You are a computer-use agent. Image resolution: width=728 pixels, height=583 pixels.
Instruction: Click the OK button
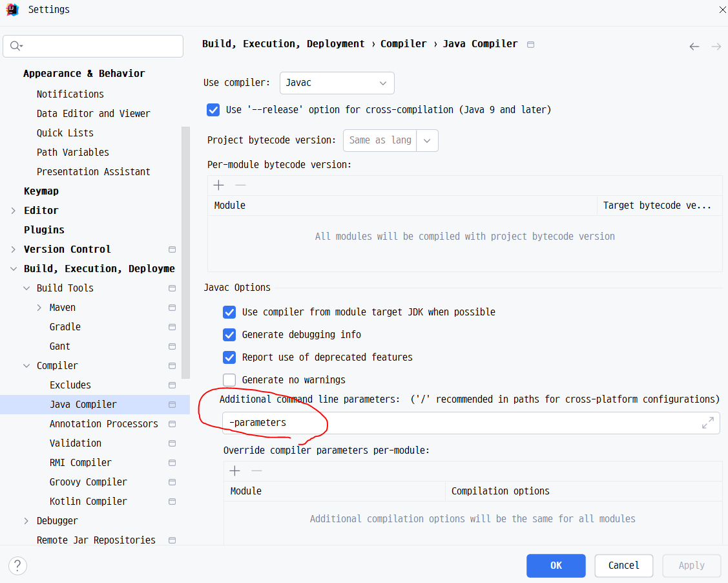point(556,566)
